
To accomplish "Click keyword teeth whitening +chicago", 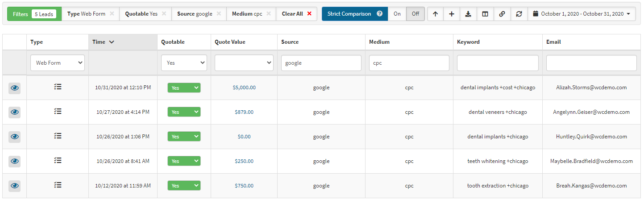I will coord(498,162).
